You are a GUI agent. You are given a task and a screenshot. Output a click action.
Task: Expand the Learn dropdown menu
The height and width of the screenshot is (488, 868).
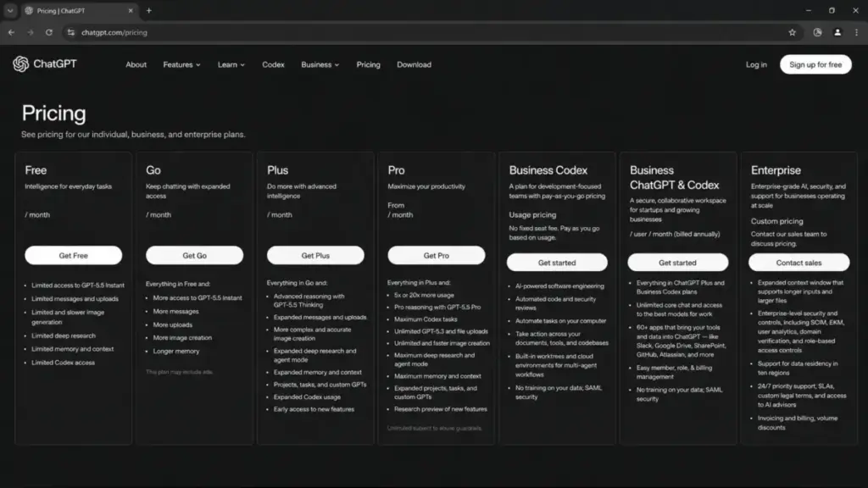231,64
